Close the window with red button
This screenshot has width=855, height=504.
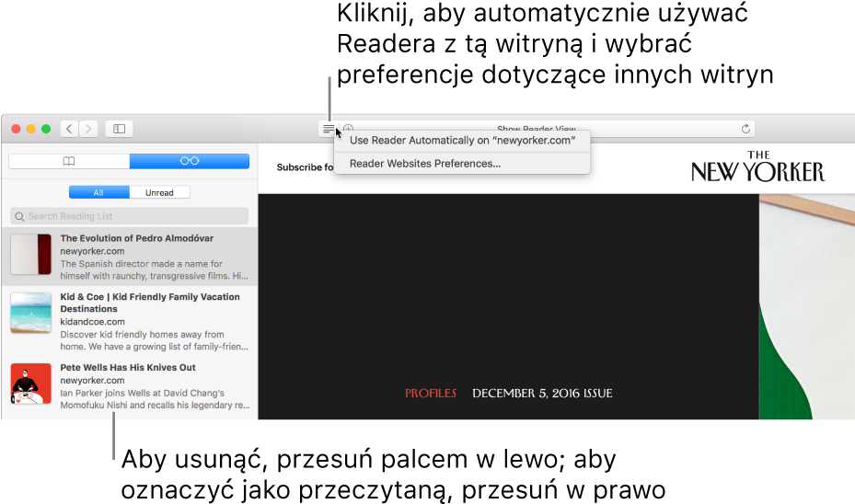coord(16,129)
